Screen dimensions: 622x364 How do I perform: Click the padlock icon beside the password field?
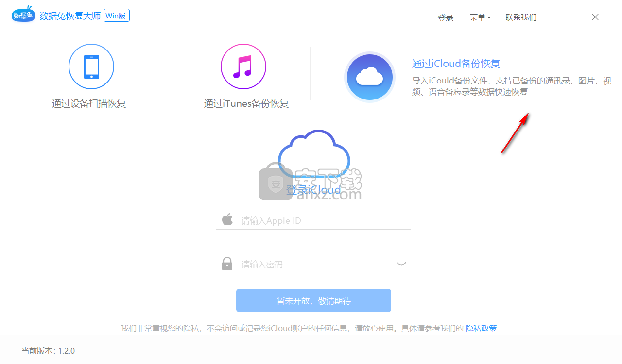click(226, 263)
